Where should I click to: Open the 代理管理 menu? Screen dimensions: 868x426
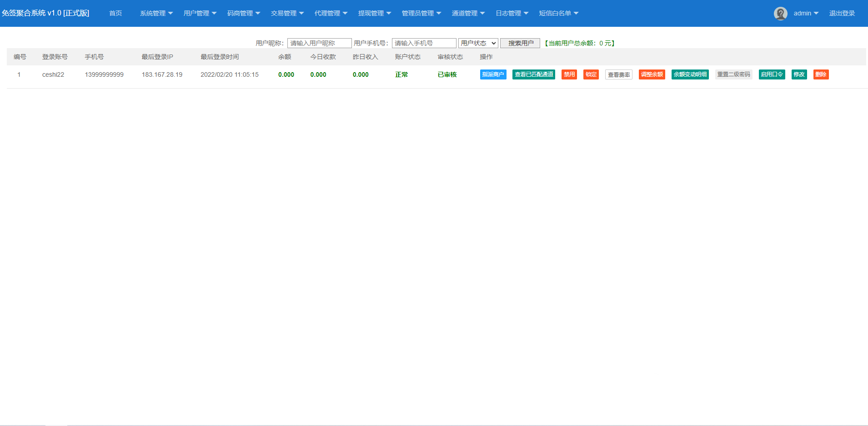tap(331, 13)
